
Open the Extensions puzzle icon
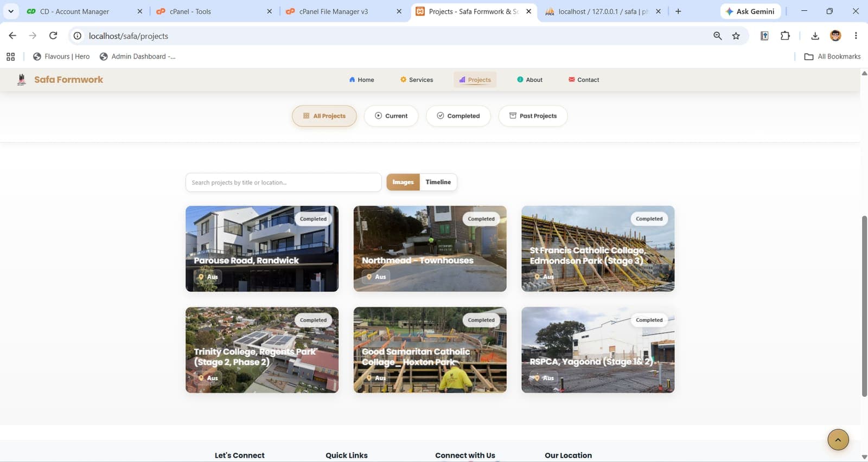click(785, 36)
